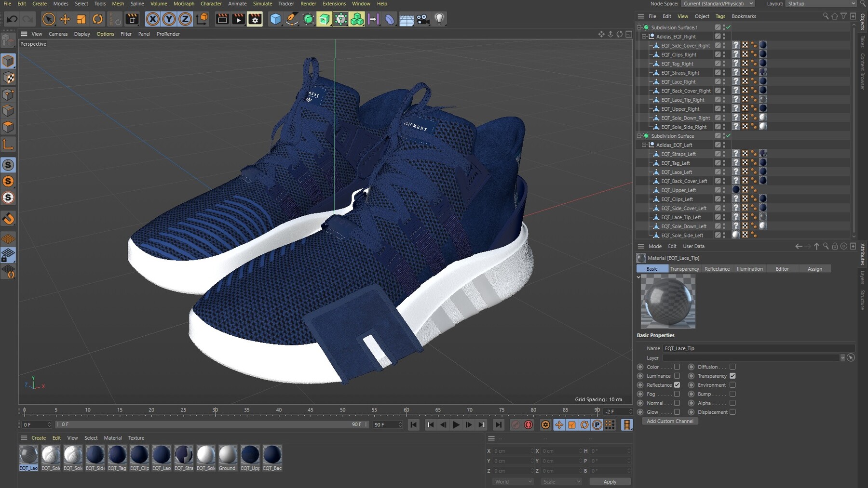Open the Node Space dropdown
Viewport: 868px width, 488px height.
718,4
